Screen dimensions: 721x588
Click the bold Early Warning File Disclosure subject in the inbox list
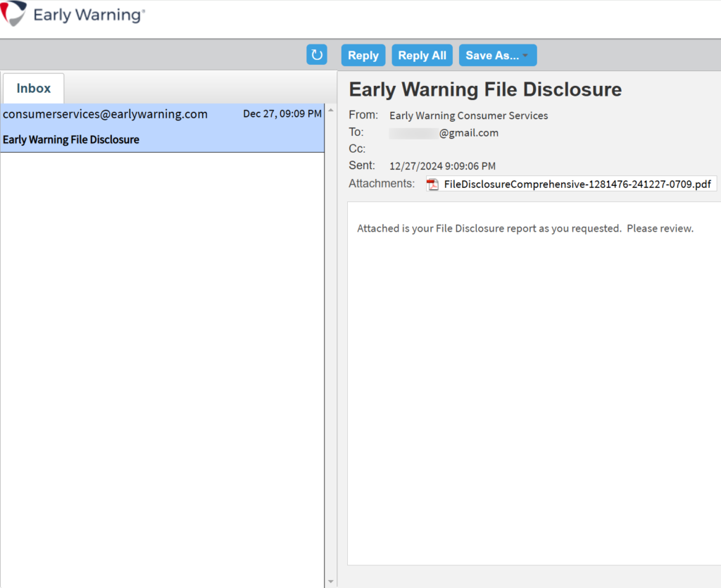tap(71, 139)
